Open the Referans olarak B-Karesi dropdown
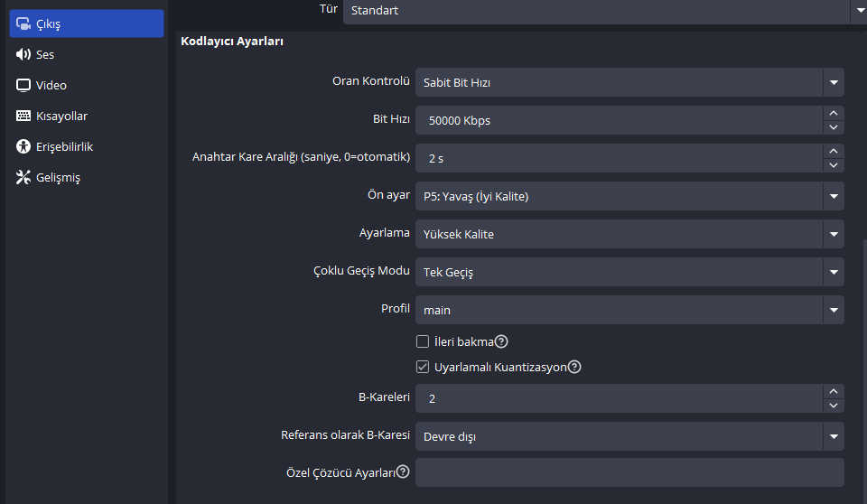Image resolution: width=867 pixels, height=504 pixels. (x=833, y=437)
